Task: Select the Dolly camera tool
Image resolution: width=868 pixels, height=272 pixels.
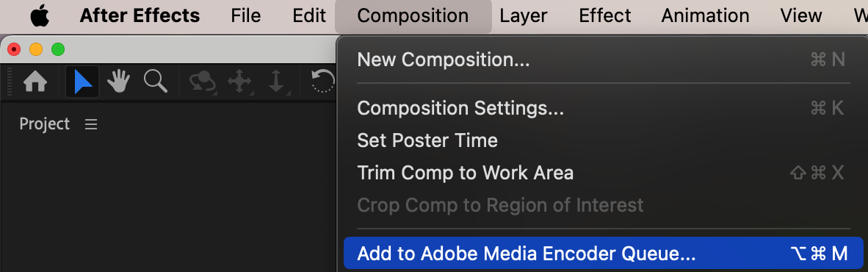Action: click(x=275, y=82)
